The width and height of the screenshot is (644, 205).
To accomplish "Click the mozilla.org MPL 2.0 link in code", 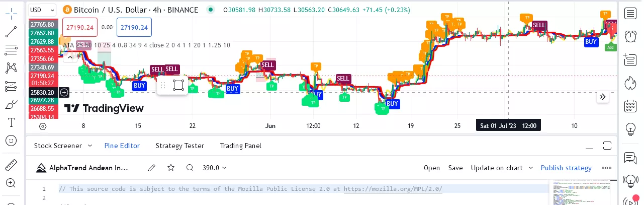I will 393,189.
